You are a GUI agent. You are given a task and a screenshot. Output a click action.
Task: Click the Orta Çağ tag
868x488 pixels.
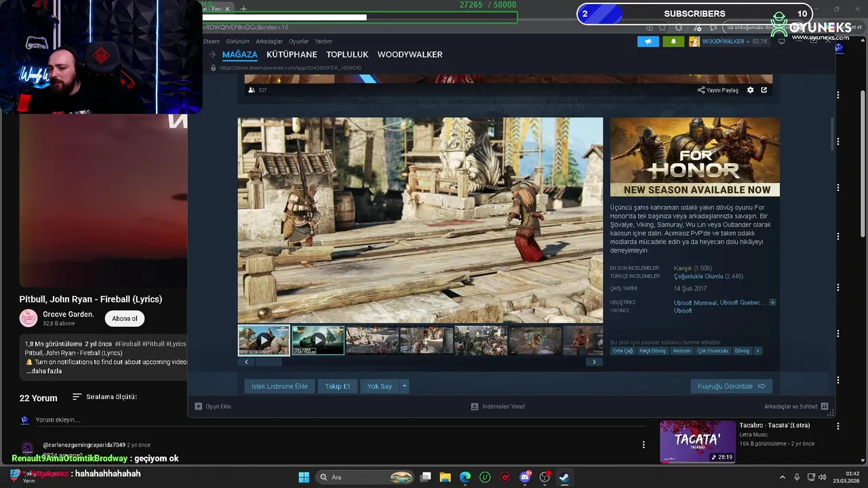623,350
